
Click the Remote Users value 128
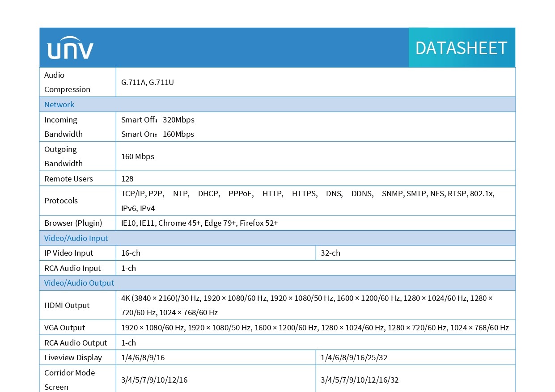click(x=127, y=179)
